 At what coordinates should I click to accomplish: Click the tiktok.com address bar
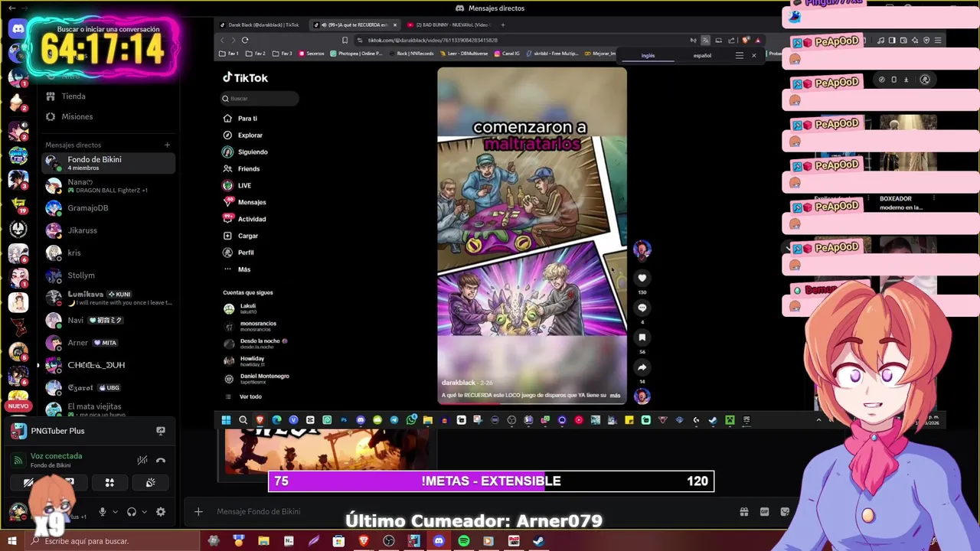[433, 40]
